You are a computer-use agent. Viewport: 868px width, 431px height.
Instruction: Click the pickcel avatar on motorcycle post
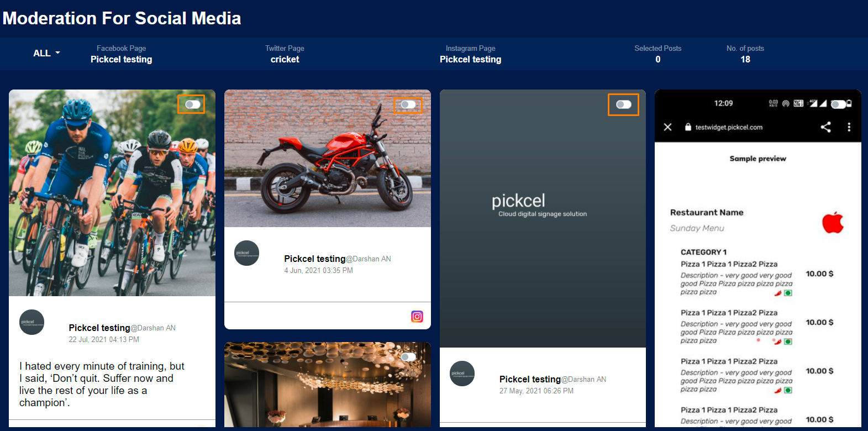click(x=247, y=253)
